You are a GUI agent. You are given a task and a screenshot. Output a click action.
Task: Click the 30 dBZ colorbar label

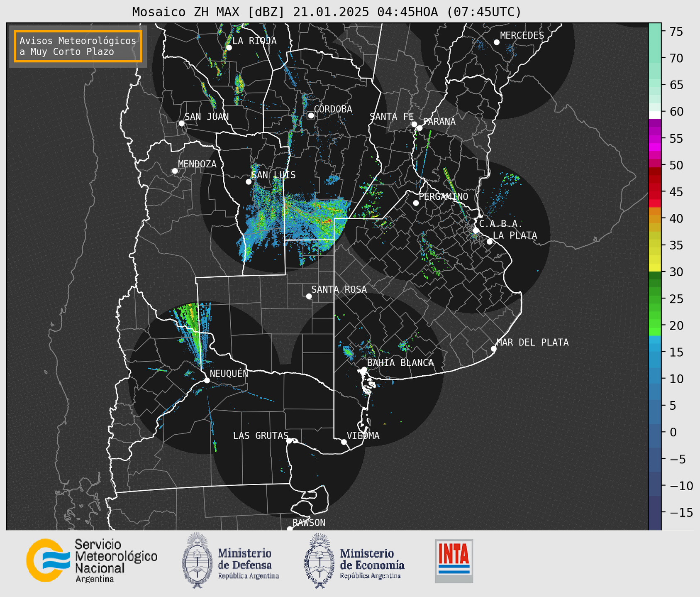tap(676, 272)
